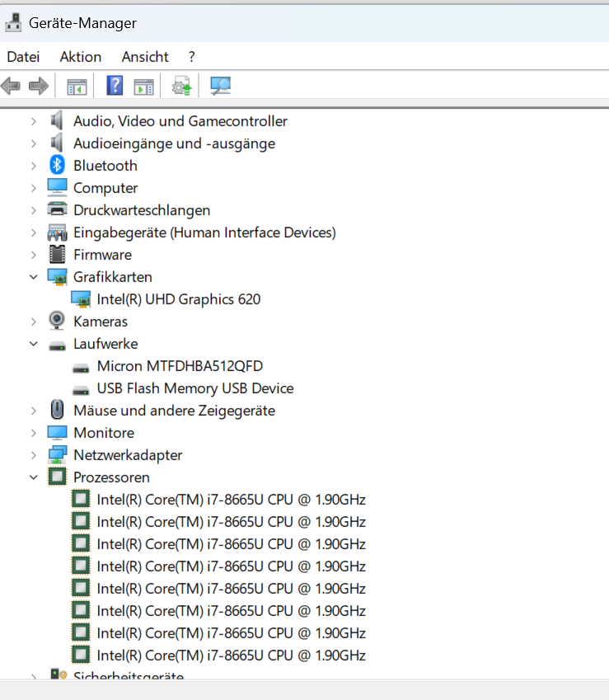Expand the Netzwerkadapter node
609x700 pixels.
[34, 455]
